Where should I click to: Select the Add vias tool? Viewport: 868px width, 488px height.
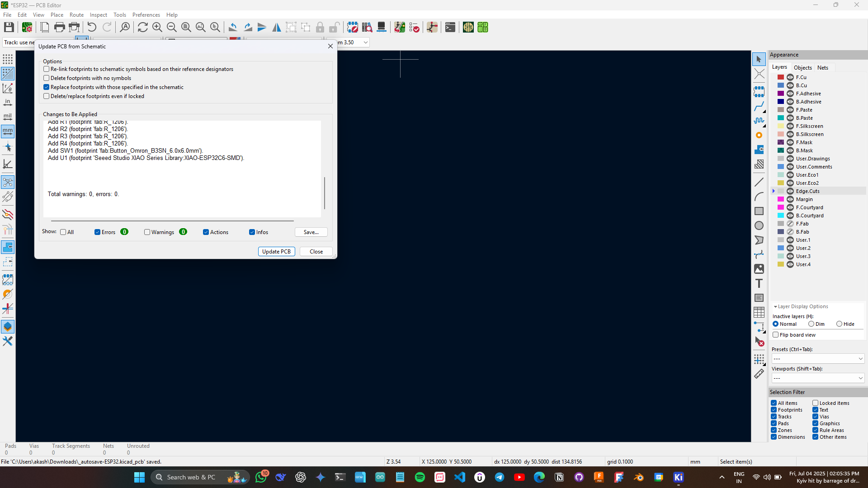tap(759, 135)
